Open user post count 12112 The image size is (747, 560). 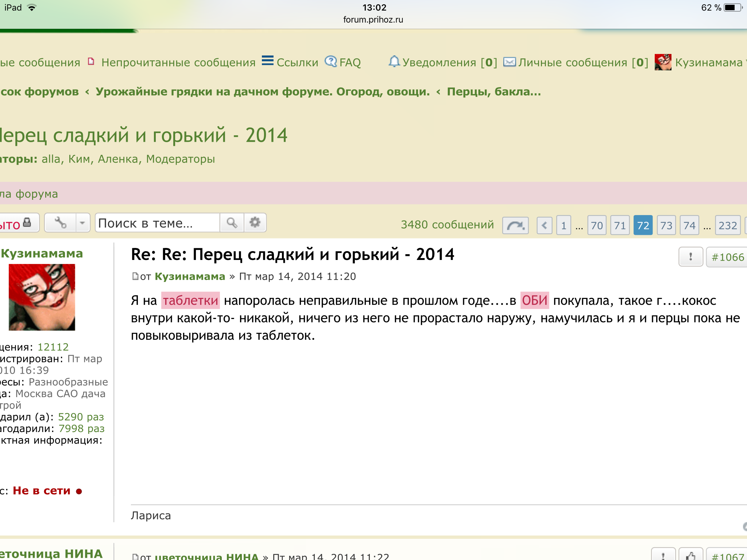(x=53, y=347)
